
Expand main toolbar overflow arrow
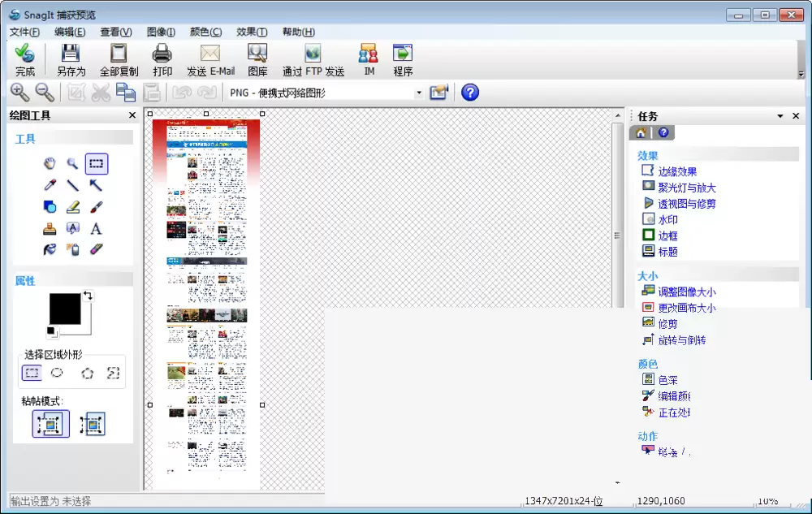(801, 75)
